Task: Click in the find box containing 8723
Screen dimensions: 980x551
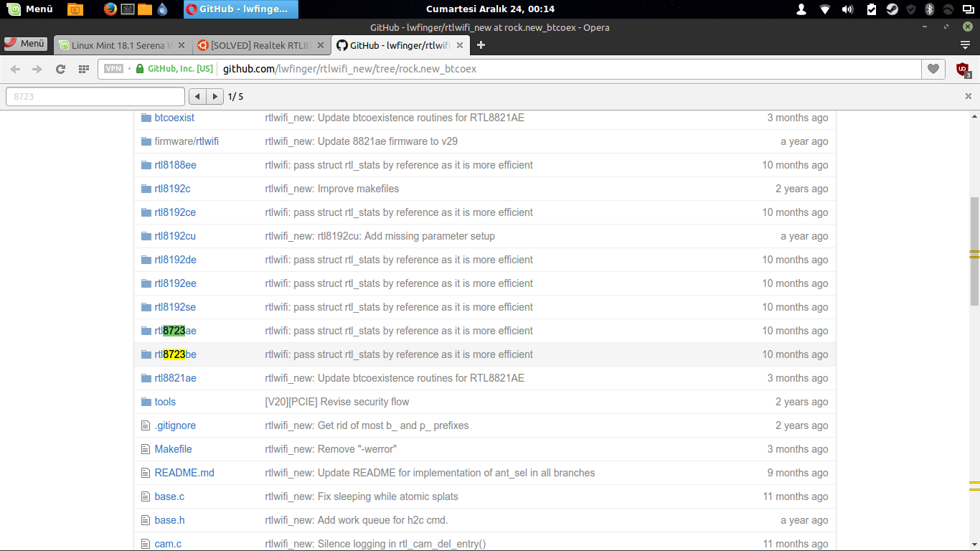Action: [x=95, y=96]
